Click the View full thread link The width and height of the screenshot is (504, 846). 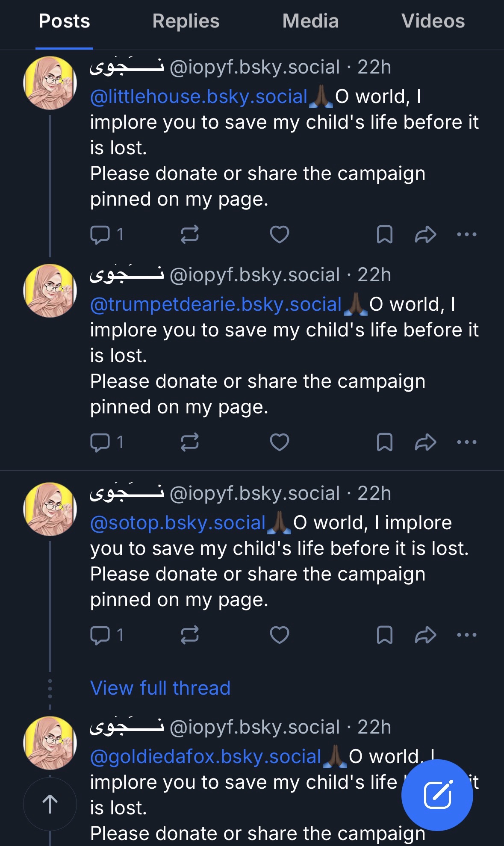tap(160, 688)
